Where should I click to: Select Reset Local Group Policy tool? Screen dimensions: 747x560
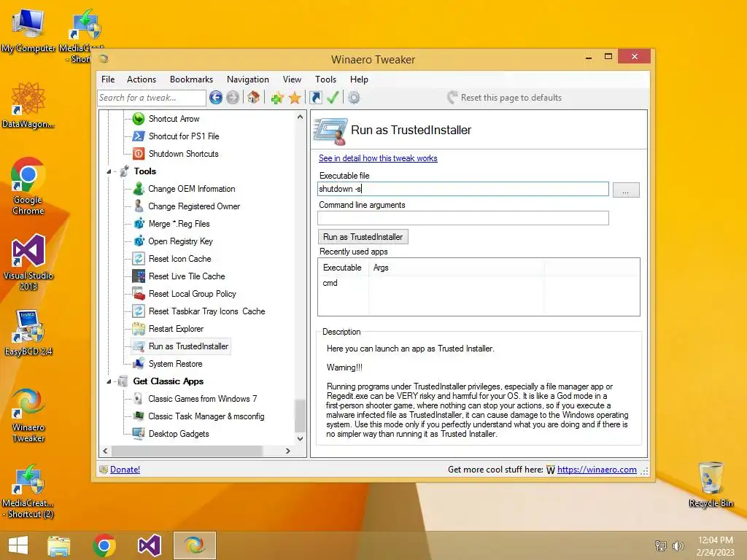coord(192,294)
